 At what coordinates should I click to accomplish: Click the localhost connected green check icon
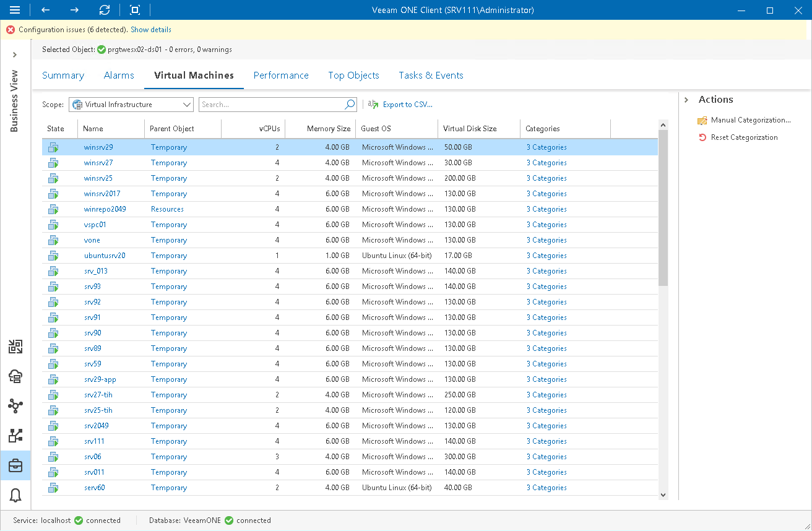(x=79, y=520)
